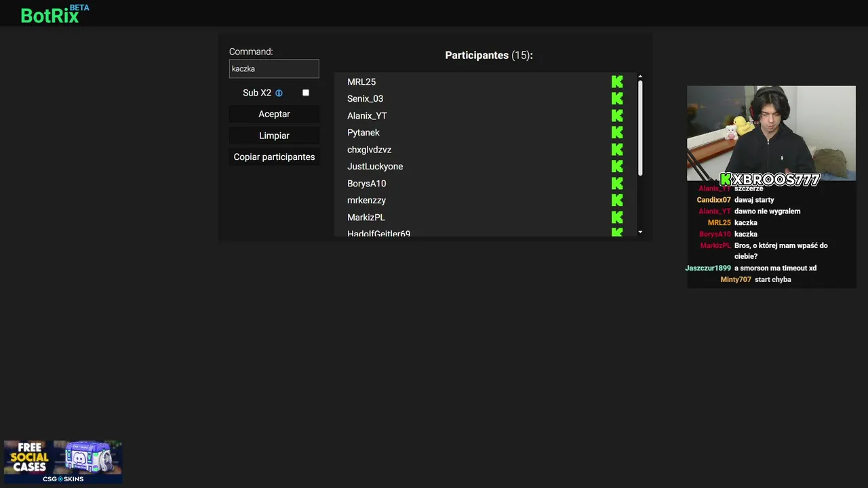This screenshot has width=868, height=488.
Task: Click the BotRix logo
Action: 51,15
